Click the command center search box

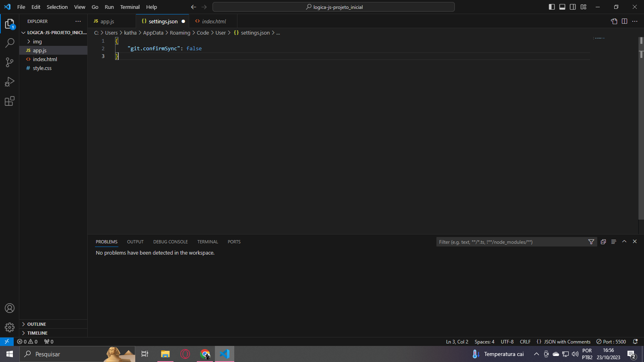point(334,7)
